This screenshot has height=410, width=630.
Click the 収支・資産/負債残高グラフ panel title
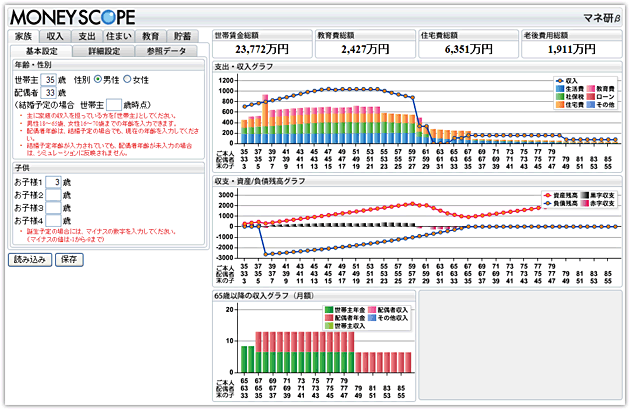click(x=260, y=181)
